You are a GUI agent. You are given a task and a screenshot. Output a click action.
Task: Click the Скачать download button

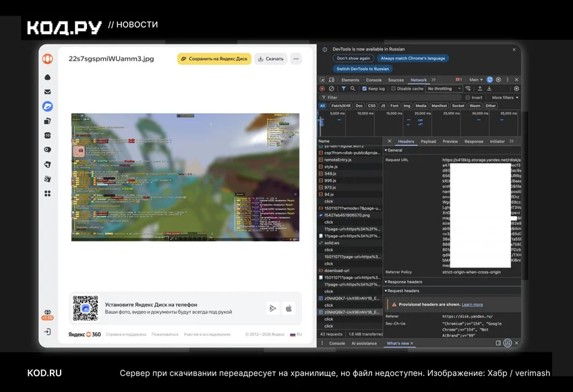pos(271,59)
